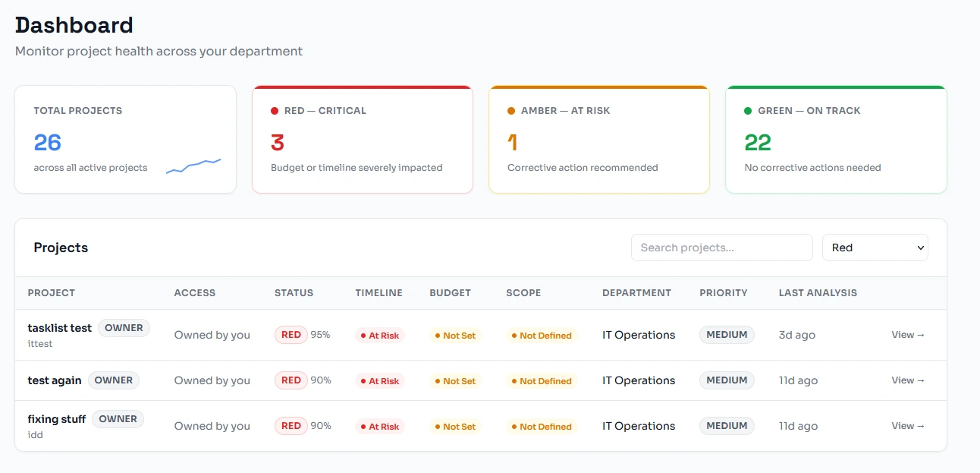Click the total projects trend sparkline
This screenshot has height=473, width=980.
click(193, 166)
